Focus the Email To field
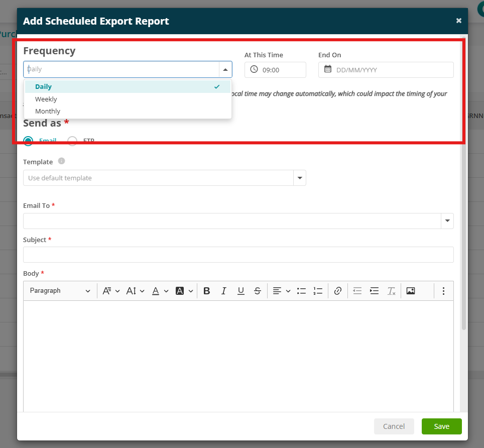 click(x=232, y=221)
